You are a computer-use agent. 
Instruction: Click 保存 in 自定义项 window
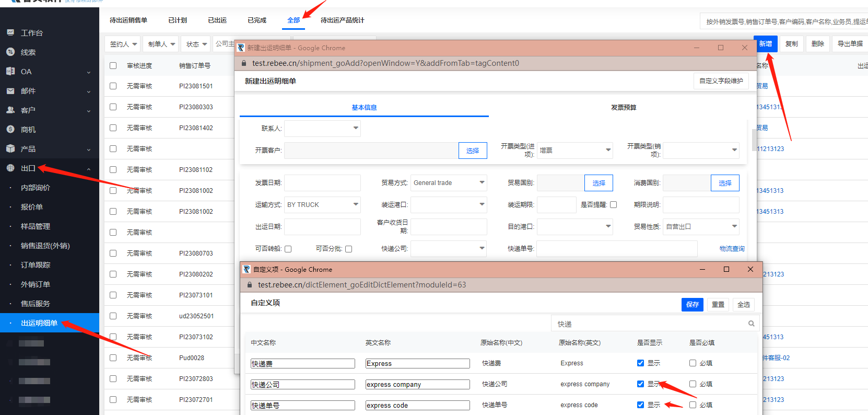pos(693,304)
